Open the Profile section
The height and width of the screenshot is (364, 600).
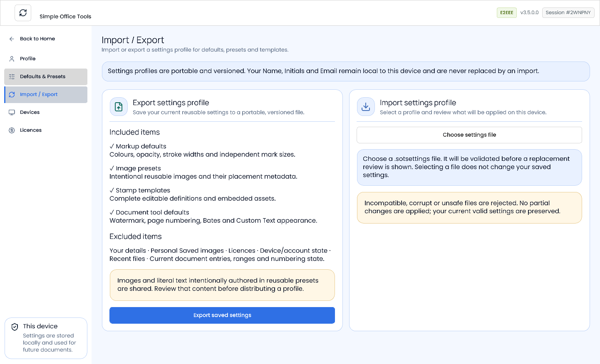point(46,59)
